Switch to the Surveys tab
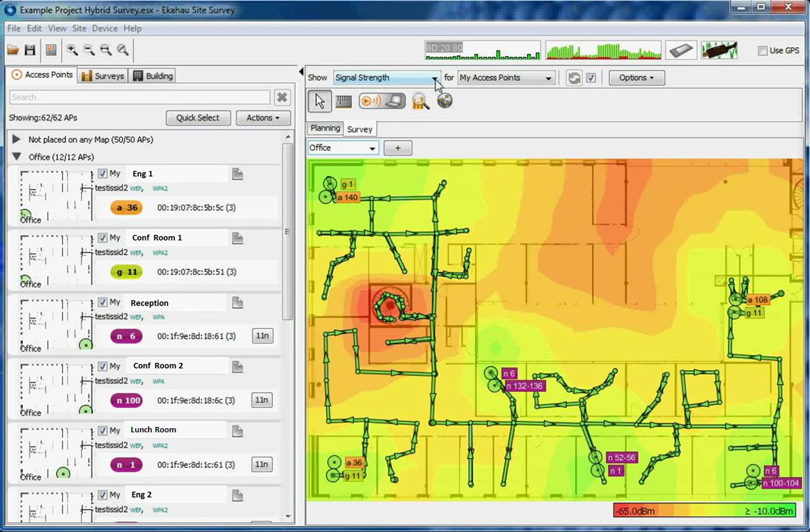The image size is (810, 532). point(103,76)
